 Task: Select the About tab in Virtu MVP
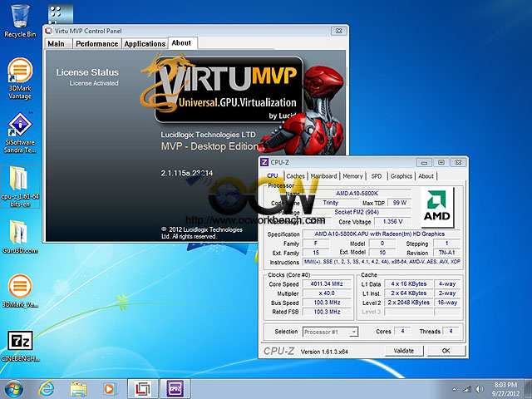(181, 43)
